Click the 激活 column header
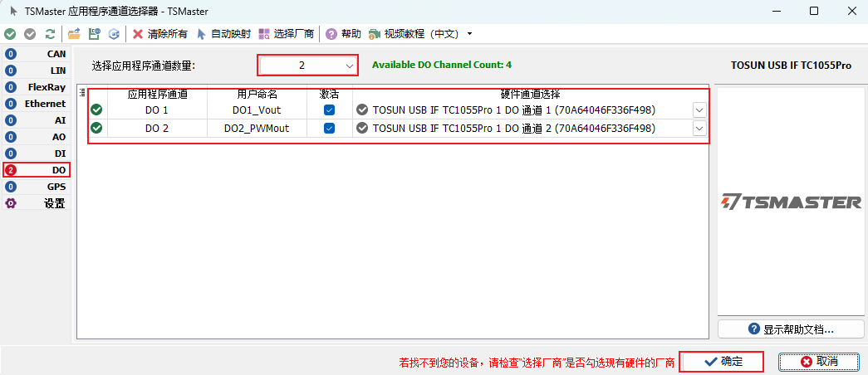The height and width of the screenshot is (375, 868). [330, 95]
